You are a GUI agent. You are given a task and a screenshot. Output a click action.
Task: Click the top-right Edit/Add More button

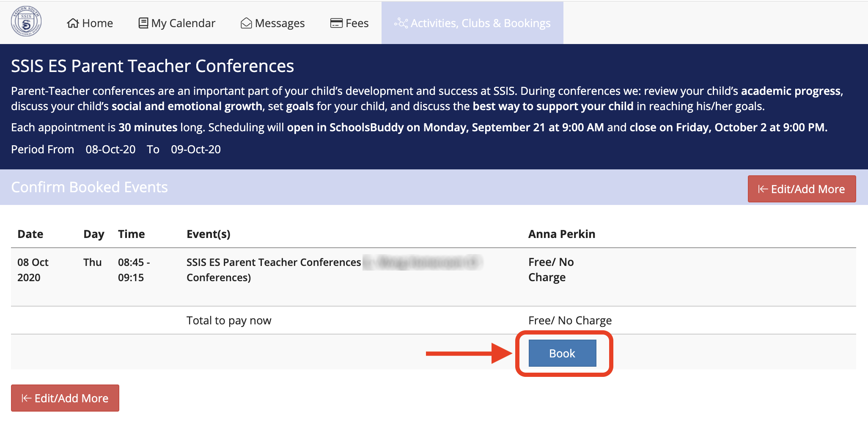pos(802,189)
